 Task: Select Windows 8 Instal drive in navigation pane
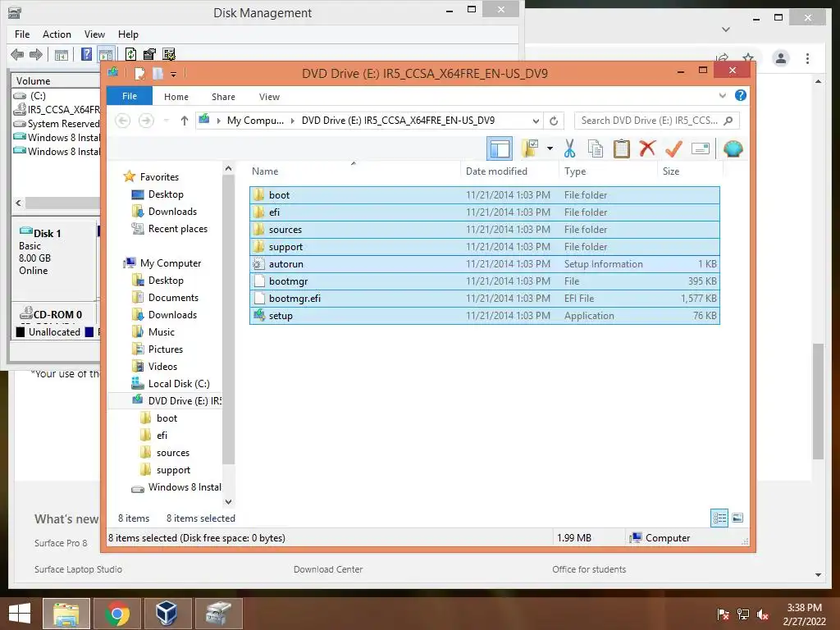pos(185,487)
